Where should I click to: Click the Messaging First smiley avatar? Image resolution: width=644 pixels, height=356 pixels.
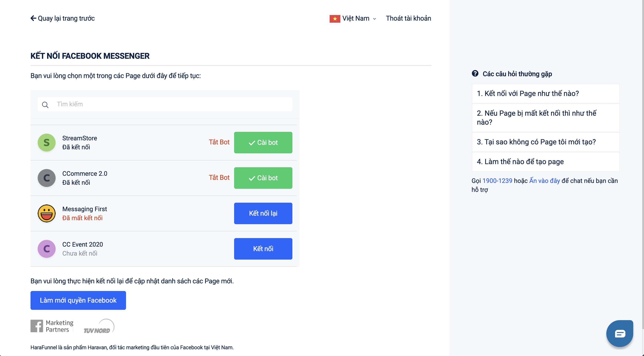(46, 213)
